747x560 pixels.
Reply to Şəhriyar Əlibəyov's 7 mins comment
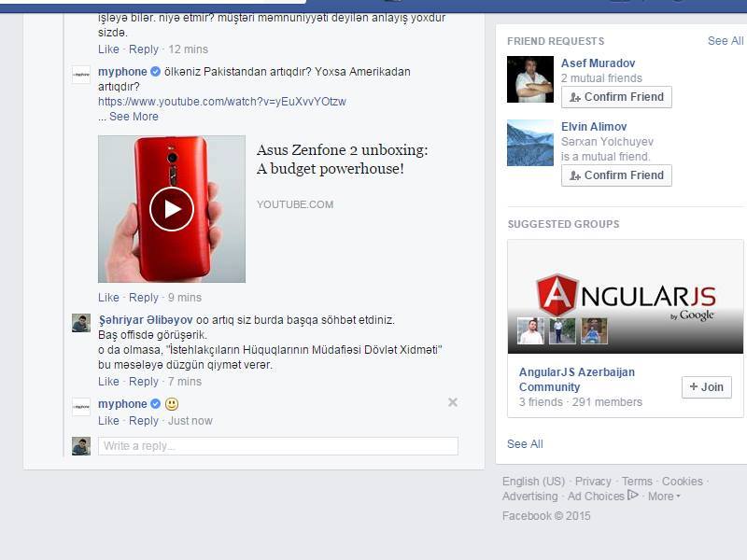click(144, 382)
